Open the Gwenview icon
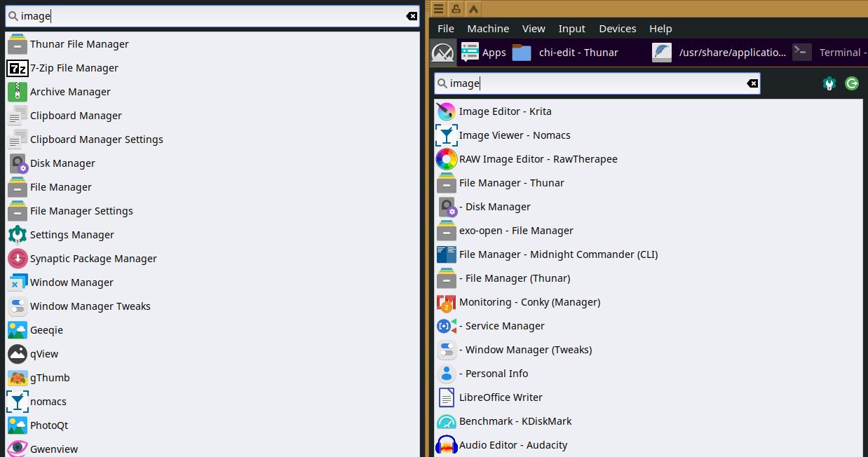This screenshot has width=868, height=457. 17,449
